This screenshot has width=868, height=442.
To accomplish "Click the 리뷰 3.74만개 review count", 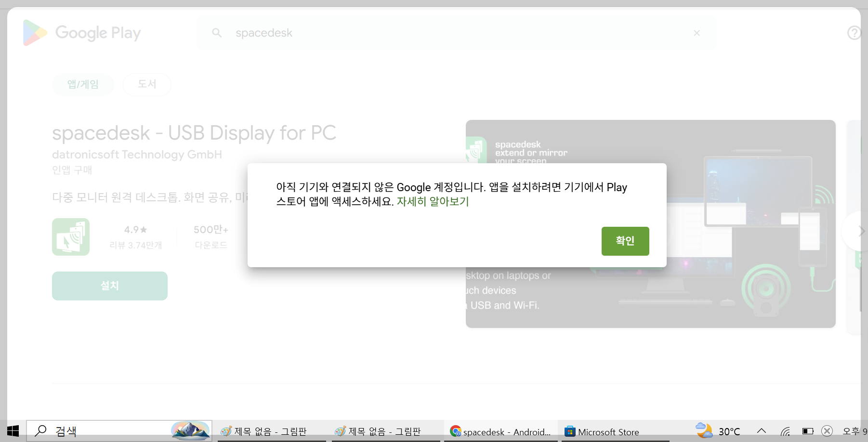I will pyautogui.click(x=136, y=245).
